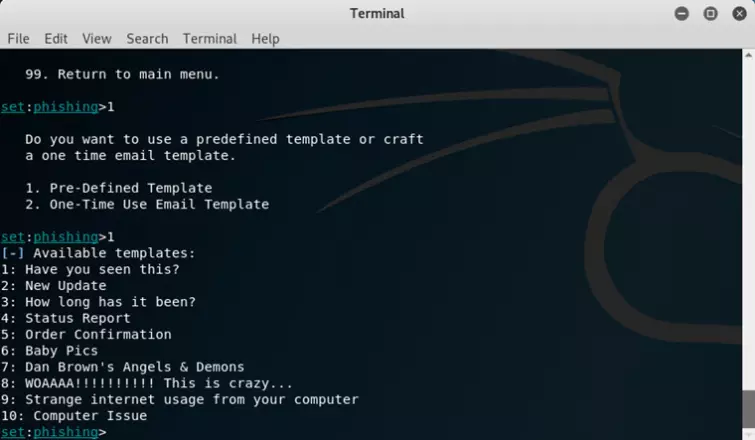Minimize the Terminal window
The image size is (755, 440).
pos(682,13)
